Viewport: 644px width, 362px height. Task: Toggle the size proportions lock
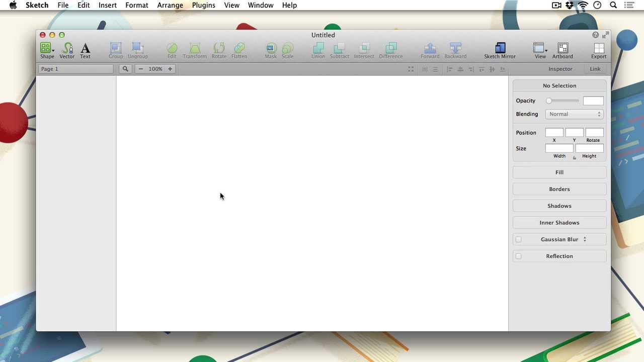(x=574, y=157)
